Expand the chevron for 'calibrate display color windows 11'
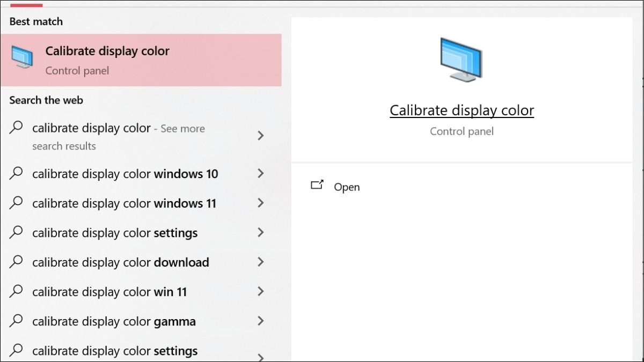The width and height of the screenshot is (644, 362). coord(261,203)
